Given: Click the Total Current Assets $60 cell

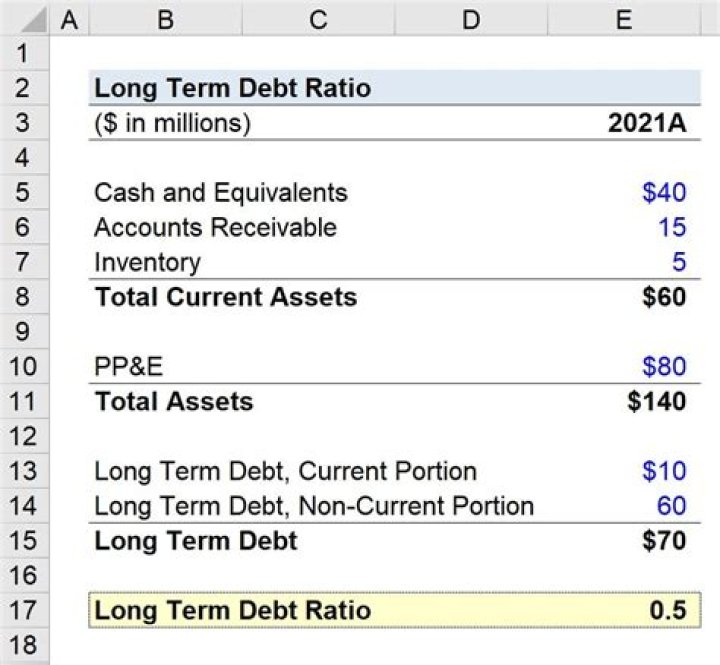Looking at the screenshot, I should click(x=662, y=297).
